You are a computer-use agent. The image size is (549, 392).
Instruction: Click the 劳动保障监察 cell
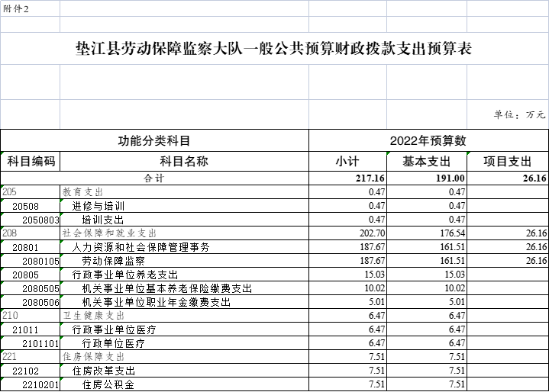click(x=184, y=261)
